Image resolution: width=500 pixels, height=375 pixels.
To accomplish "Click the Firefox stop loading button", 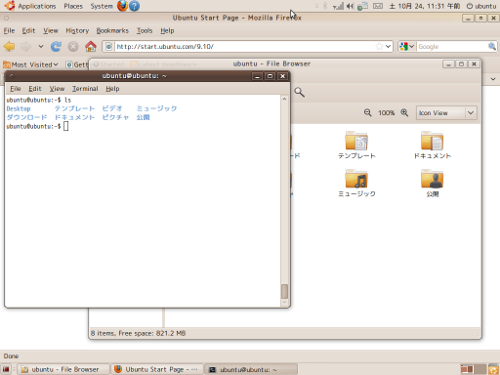I will (73, 46).
